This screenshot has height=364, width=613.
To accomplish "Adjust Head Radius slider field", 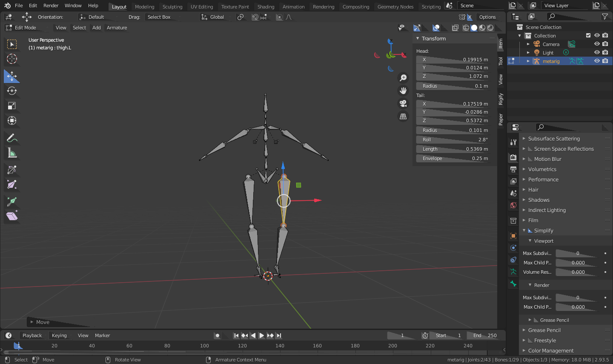I will pos(453,86).
